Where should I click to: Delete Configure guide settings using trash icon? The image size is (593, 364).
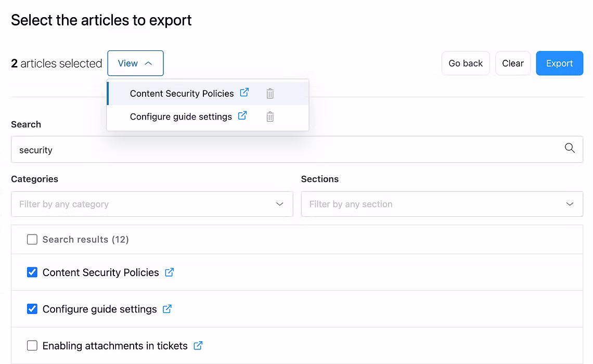[x=270, y=116]
